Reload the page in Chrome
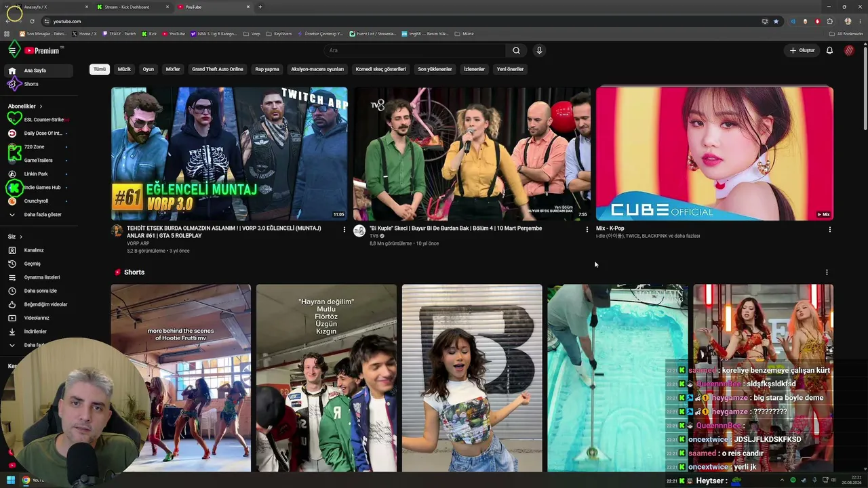 (x=32, y=21)
